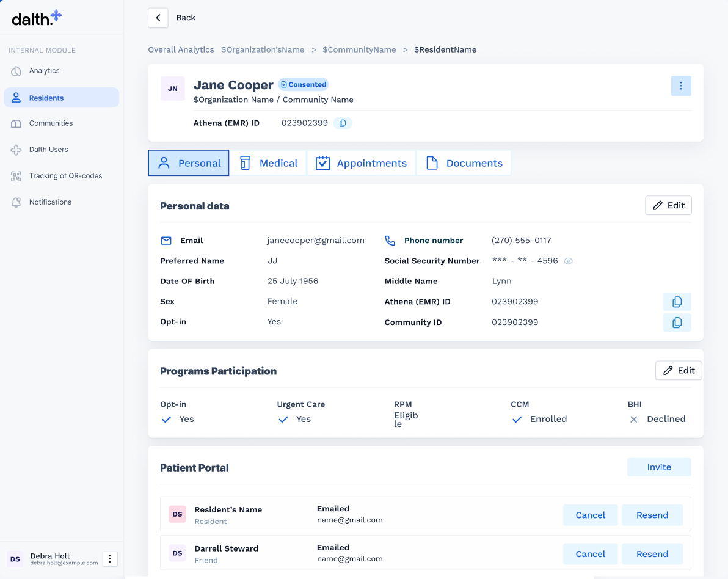728x579 pixels.
Task: Open the resident's three-dot options menu
Action: point(680,86)
